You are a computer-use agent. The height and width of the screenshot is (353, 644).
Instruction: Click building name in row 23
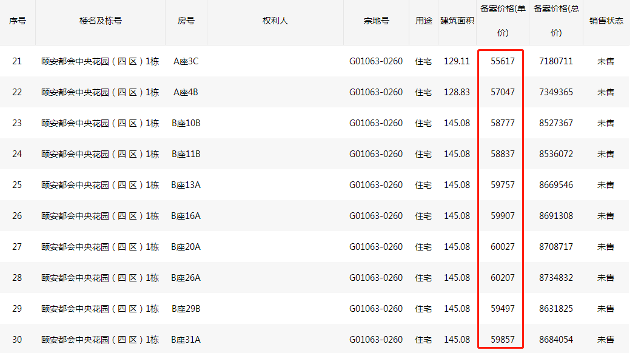100,123
